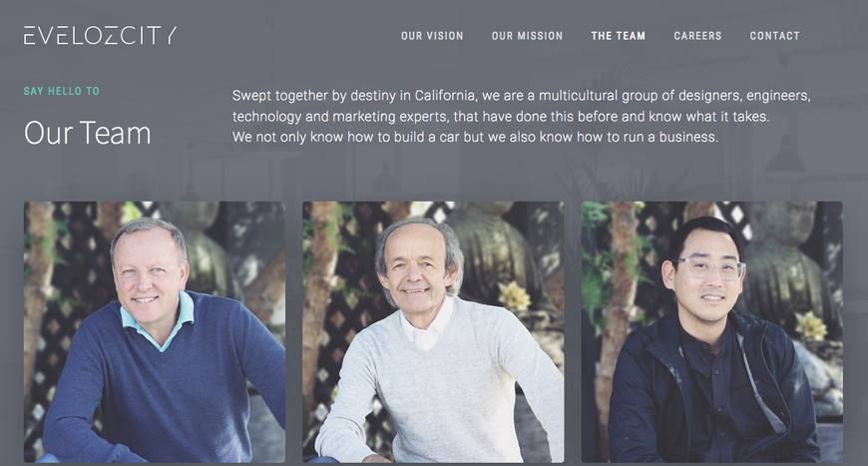
Task: Click the SAY HELLO TO label
Action: [x=62, y=91]
